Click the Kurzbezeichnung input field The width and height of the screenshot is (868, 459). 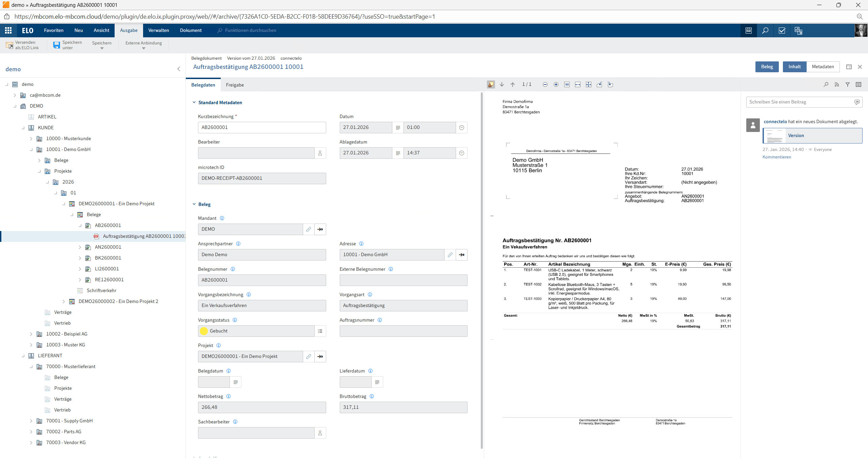[x=262, y=128]
